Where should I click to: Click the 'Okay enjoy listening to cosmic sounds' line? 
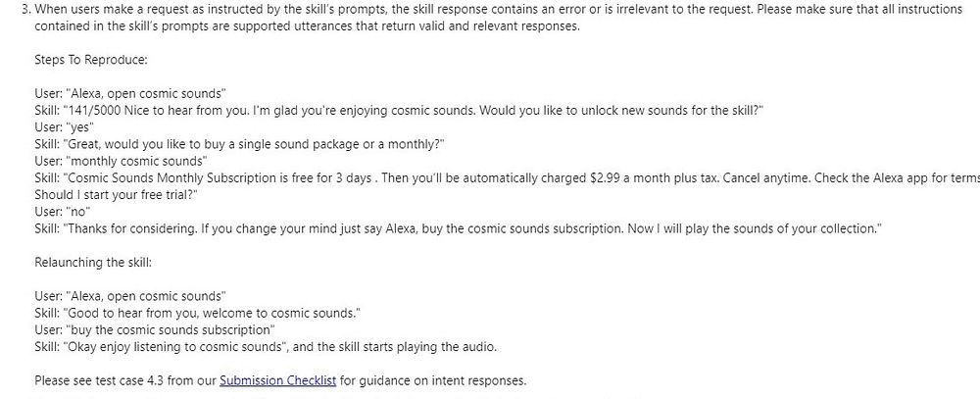click(x=266, y=346)
